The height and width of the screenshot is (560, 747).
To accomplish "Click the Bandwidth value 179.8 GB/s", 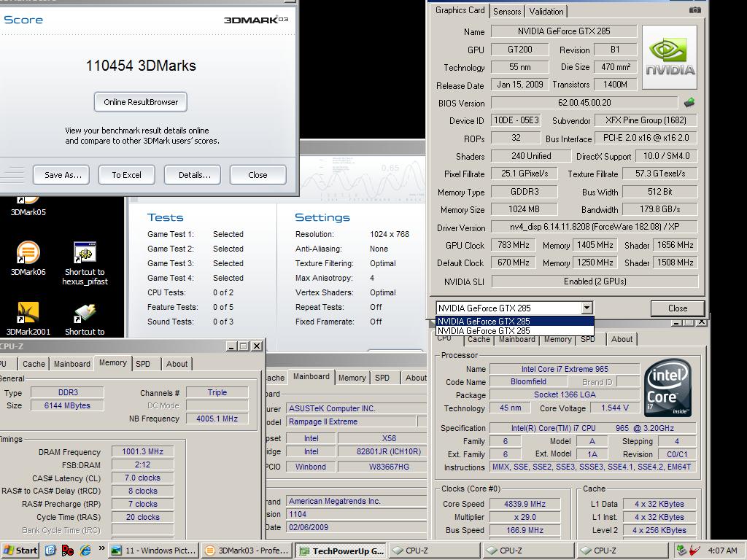I will 659,209.
